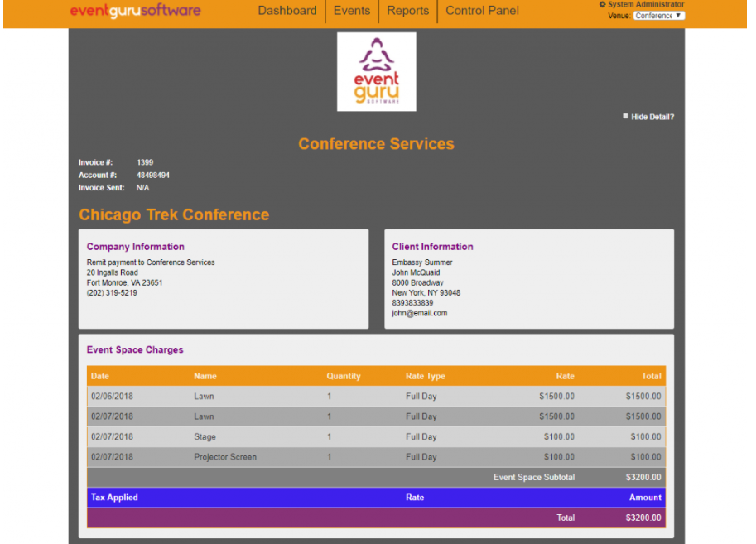Open the Dashboard menu
This screenshot has height=544, width=756.
coord(287,11)
